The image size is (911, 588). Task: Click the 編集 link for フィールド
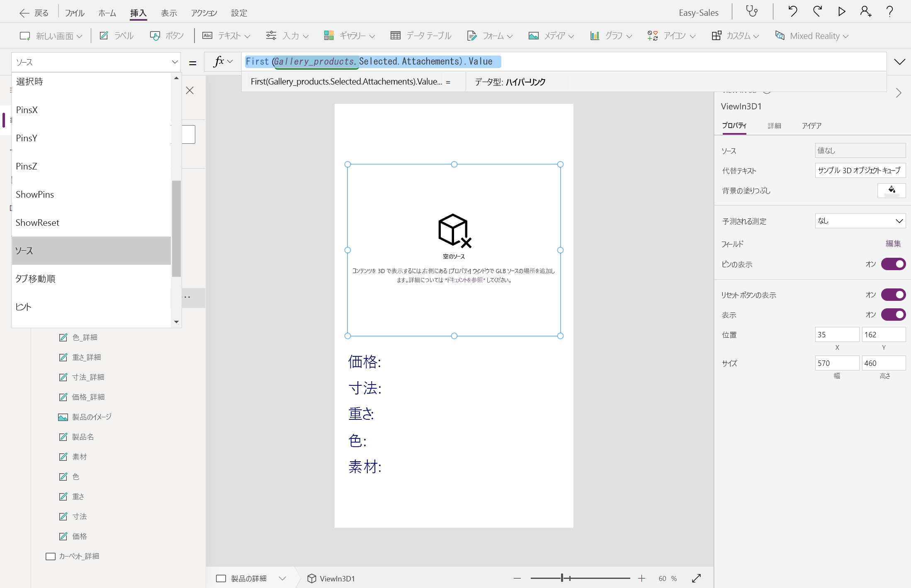pos(894,244)
